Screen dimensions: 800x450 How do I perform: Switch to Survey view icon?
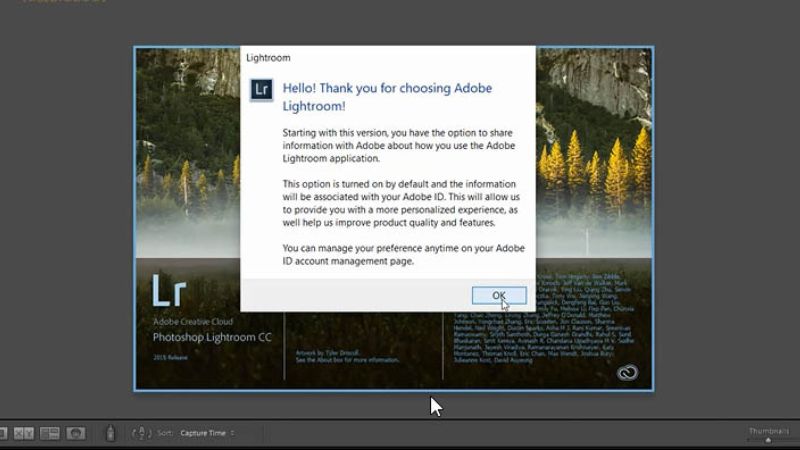[49, 433]
